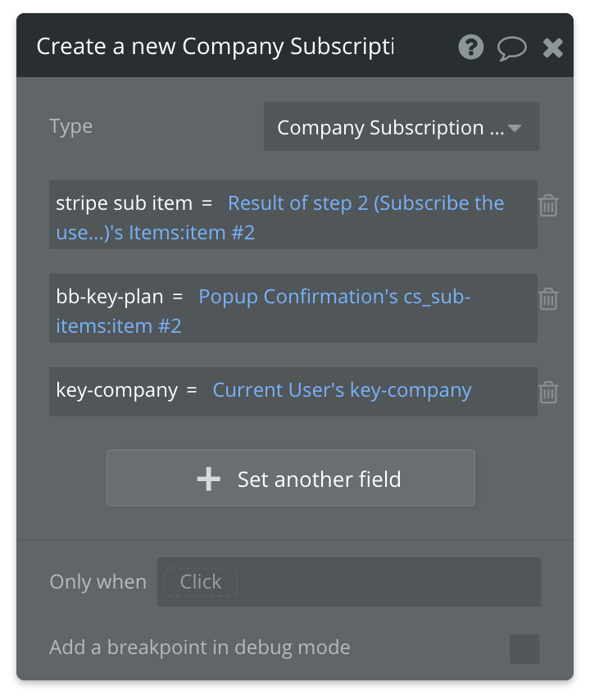The width and height of the screenshot is (590, 700).
Task: Delete the key-company field
Action: (548, 392)
